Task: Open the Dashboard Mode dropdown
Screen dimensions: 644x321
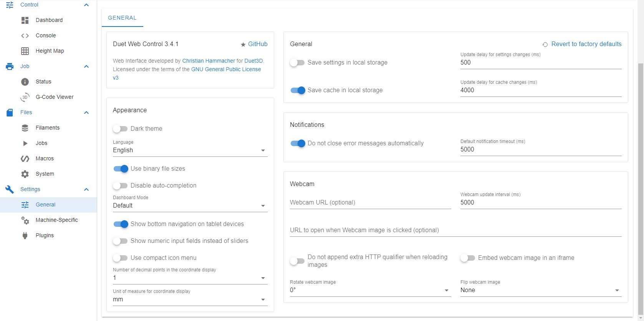Action: [x=190, y=205]
